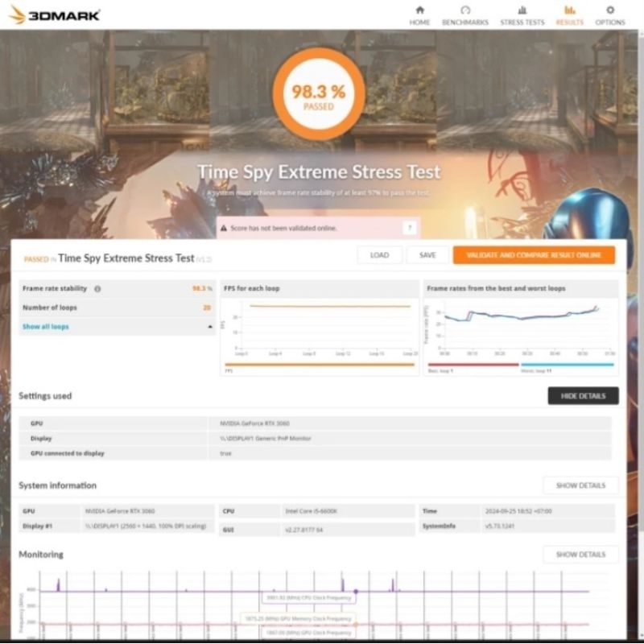644x644 pixels.
Task: Toggle the red Best loop legend bar
Action: (x=473, y=365)
